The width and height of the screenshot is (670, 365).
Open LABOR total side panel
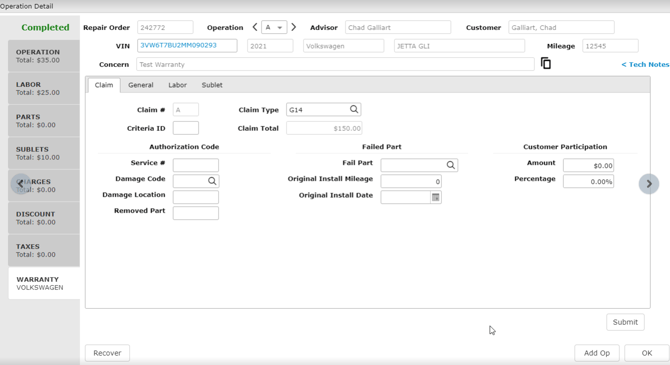pyautogui.click(x=44, y=88)
